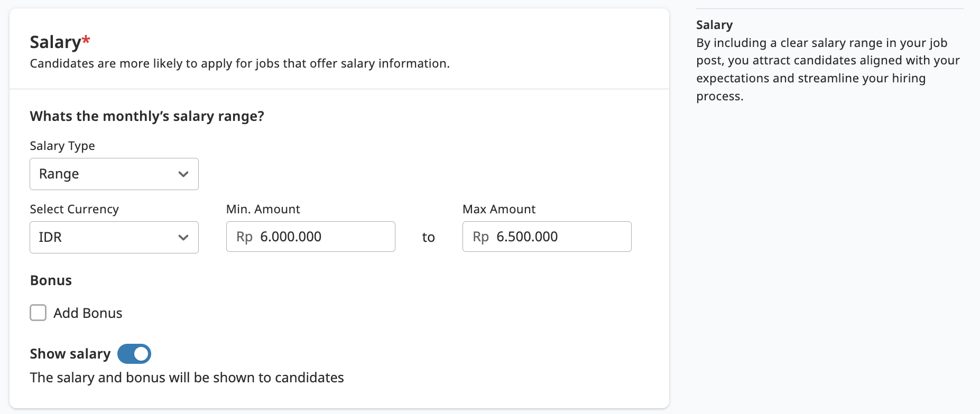Click the red asterisk next to Salary

[x=86, y=40]
